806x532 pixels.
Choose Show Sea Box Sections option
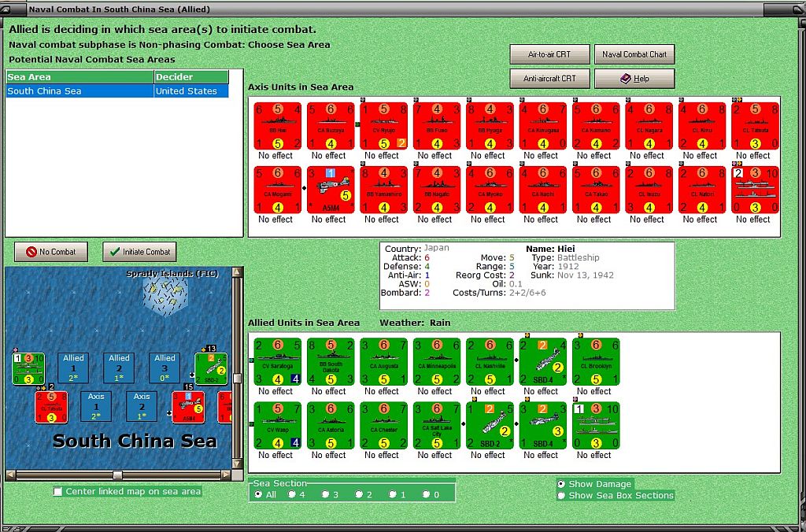561,496
